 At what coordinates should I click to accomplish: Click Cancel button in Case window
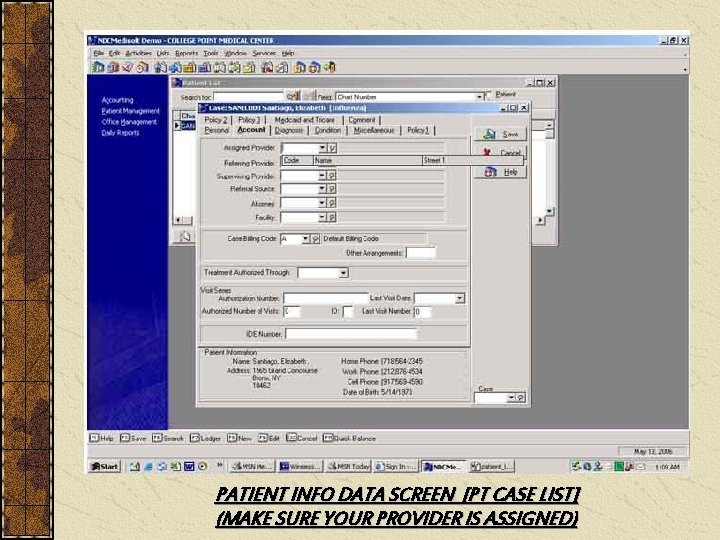[x=501, y=152]
